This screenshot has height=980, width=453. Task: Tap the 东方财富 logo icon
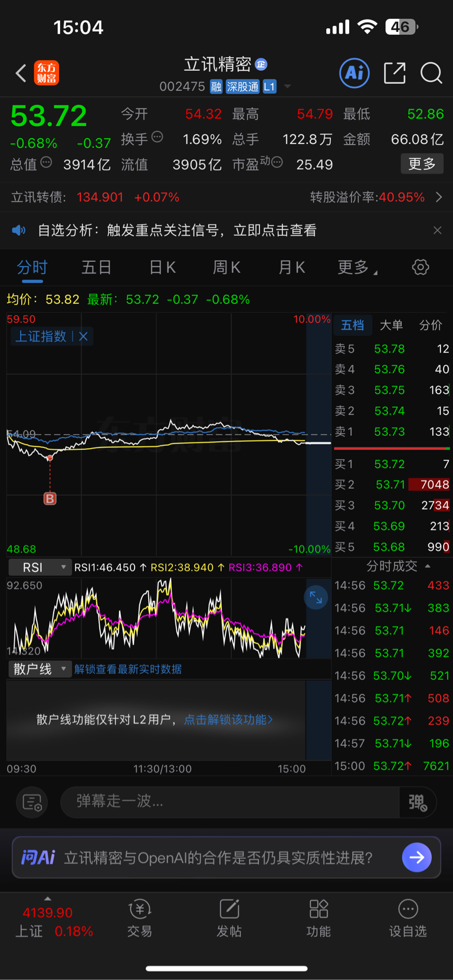click(x=47, y=73)
